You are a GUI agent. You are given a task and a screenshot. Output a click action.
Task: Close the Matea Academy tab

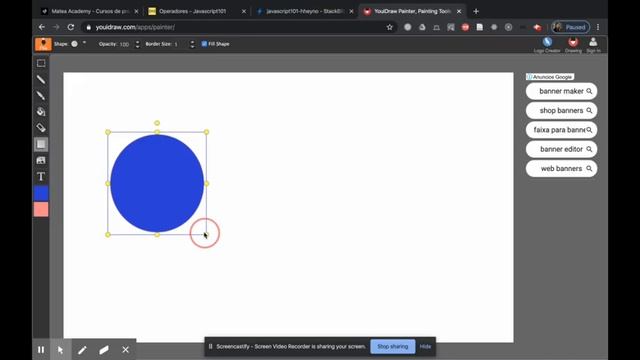pos(136,11)
